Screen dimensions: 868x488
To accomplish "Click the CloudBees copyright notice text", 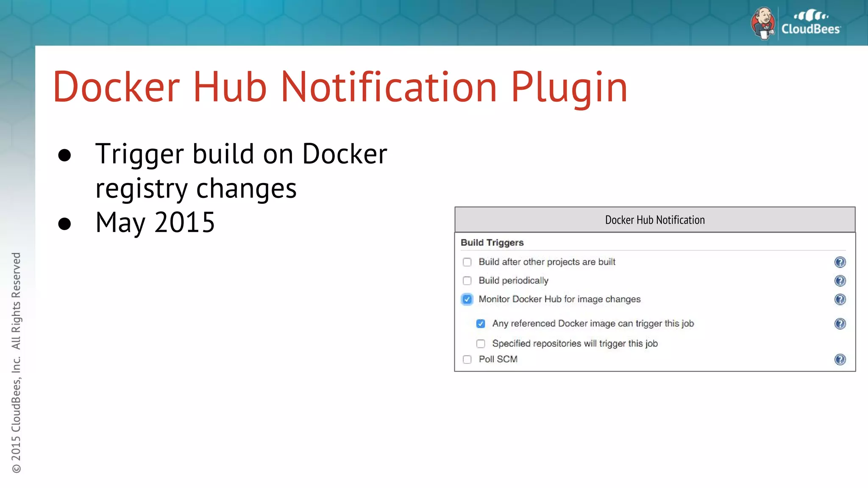I will pos(16,363).
